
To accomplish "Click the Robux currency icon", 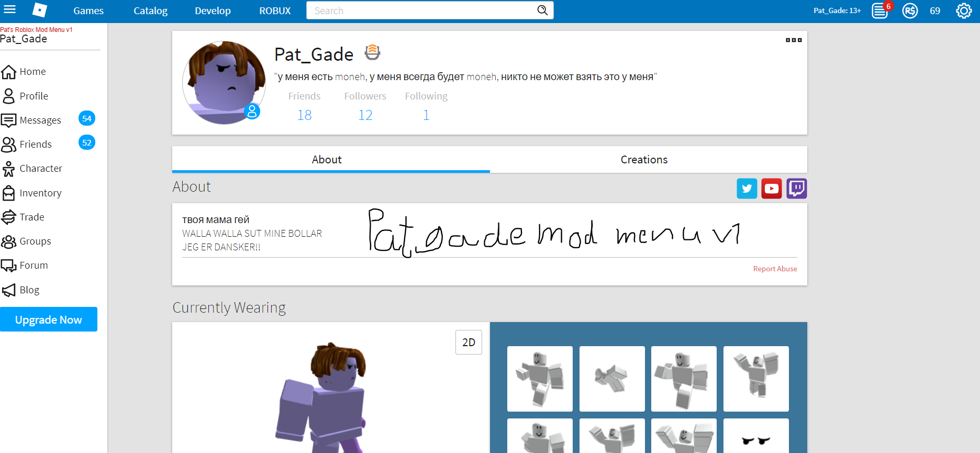I will pyautogui.click(x=910, y=10).
